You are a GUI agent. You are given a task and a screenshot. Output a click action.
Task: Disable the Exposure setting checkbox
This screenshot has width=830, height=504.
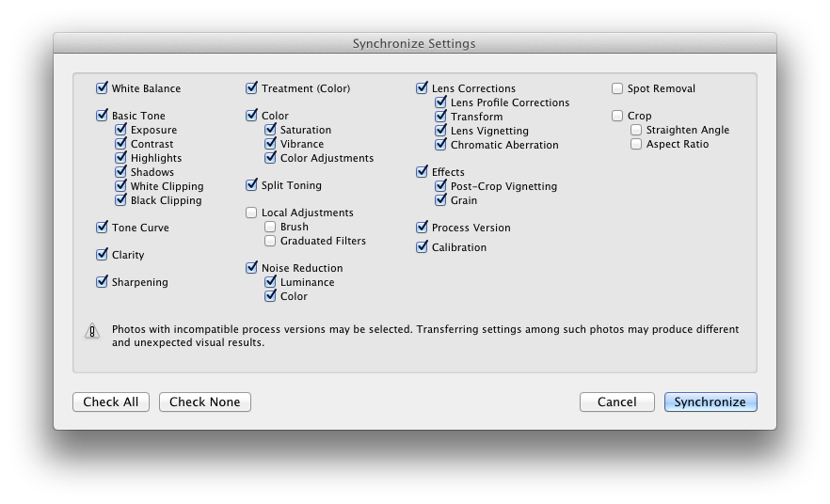(x=120, y=130)
